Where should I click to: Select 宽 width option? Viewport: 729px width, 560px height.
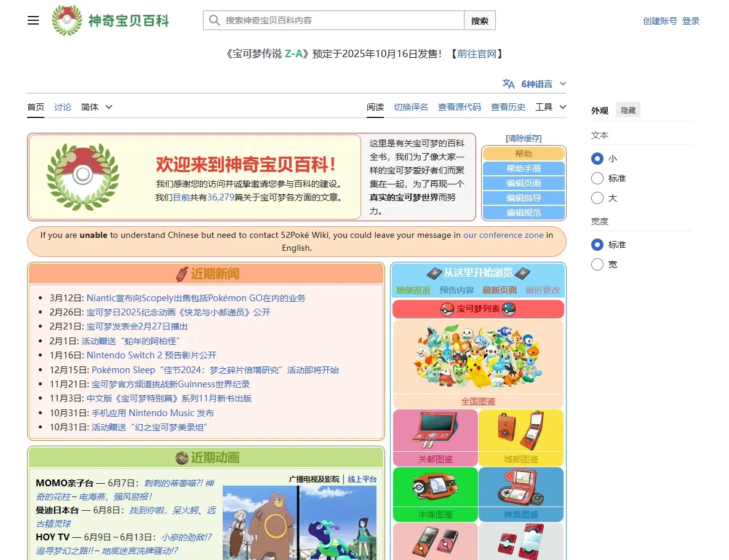[x=597, y=264]
